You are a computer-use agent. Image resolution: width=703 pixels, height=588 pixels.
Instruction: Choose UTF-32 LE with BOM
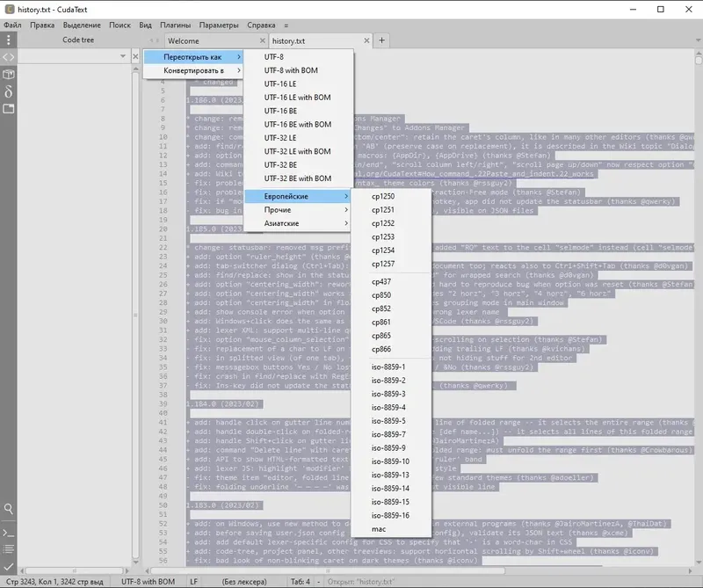[x=297, y=151]
